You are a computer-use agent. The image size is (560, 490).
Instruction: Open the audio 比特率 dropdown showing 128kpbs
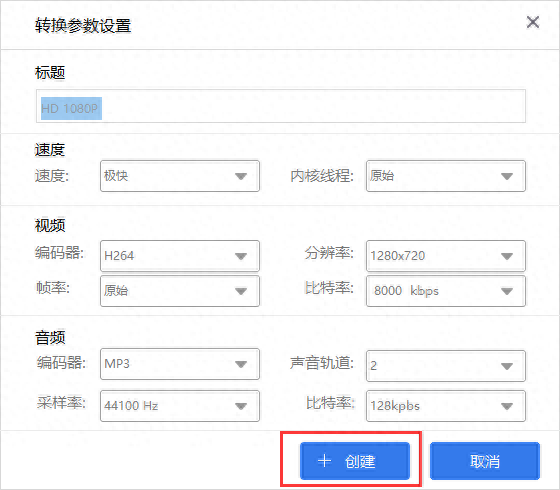pyautogui.click(x=446, y=406)
